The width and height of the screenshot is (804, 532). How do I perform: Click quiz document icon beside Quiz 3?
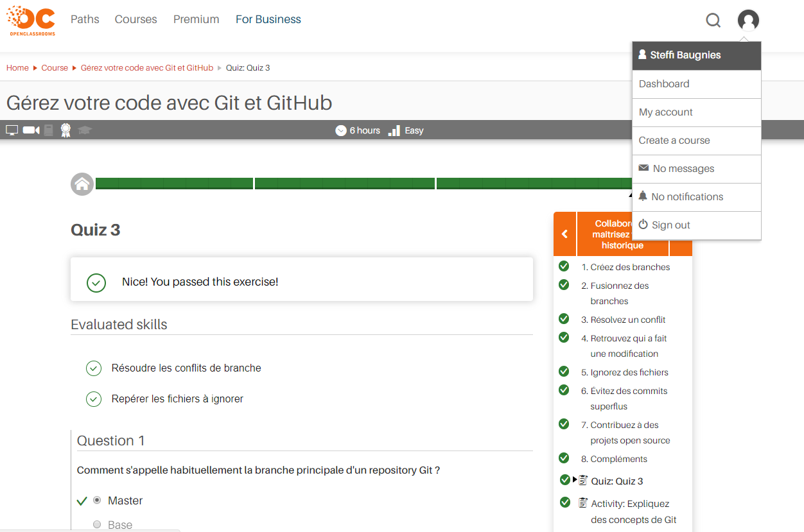pyautogui.click(x=583, y=480)
